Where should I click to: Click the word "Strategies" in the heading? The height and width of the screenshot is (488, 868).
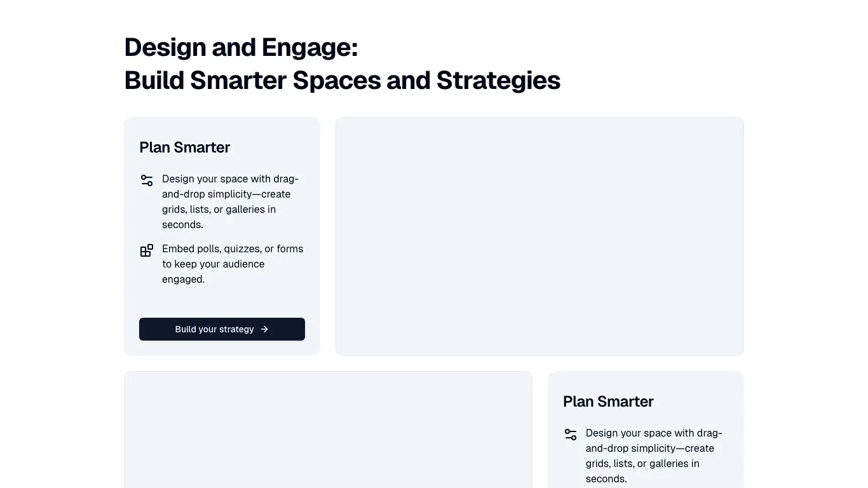(x=498, y=81)
